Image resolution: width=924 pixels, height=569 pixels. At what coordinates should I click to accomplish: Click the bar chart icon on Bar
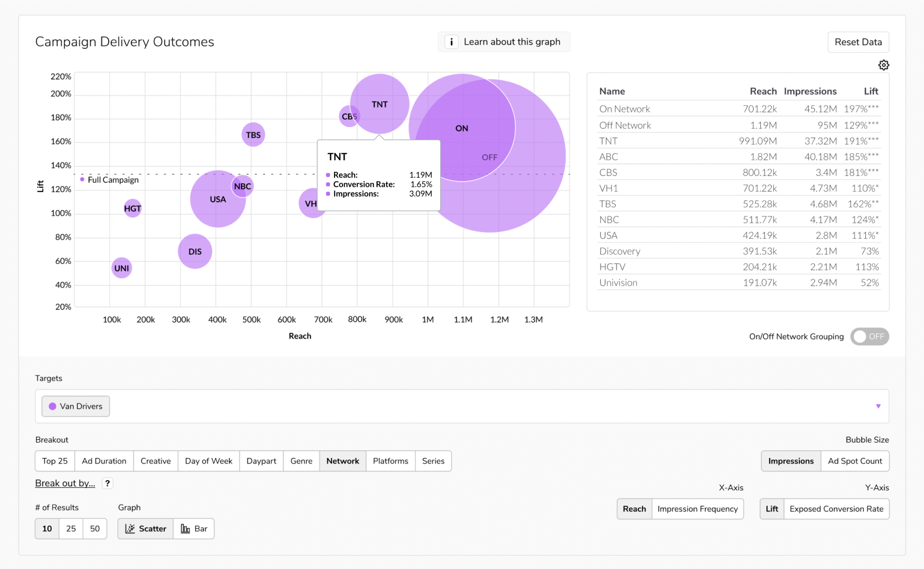(x=185, y=528)
